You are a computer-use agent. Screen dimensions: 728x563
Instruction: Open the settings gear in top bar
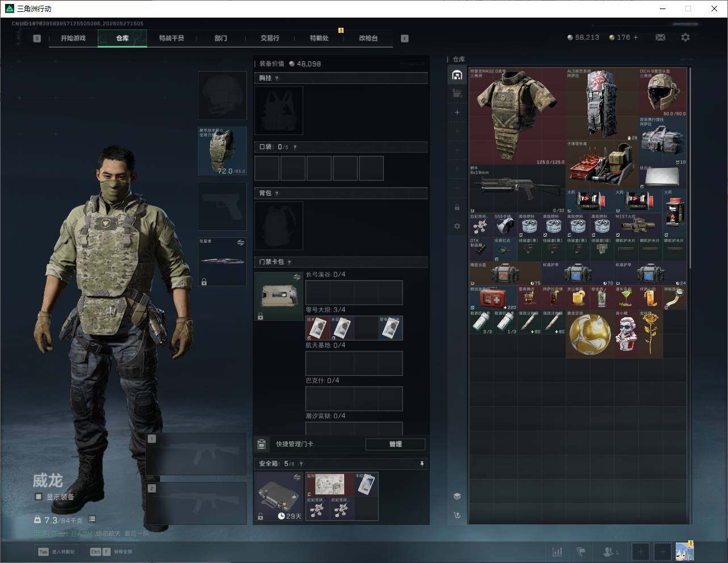[685, 37]
